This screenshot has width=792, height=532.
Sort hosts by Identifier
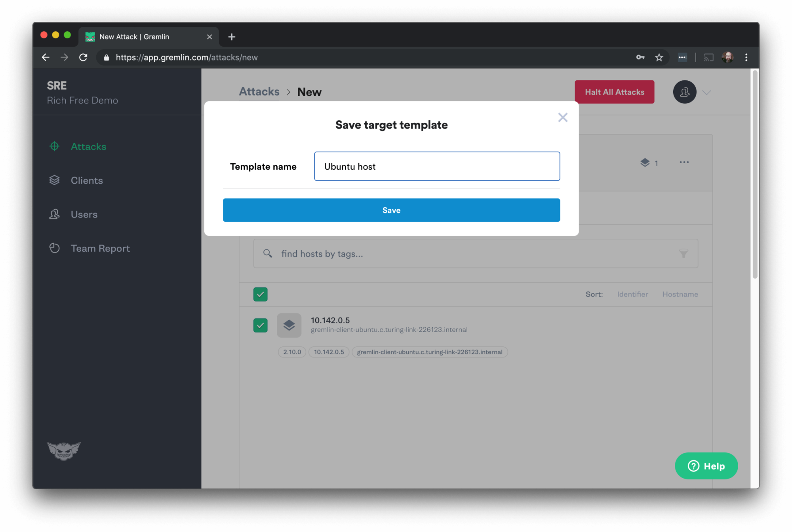point(632,294)
